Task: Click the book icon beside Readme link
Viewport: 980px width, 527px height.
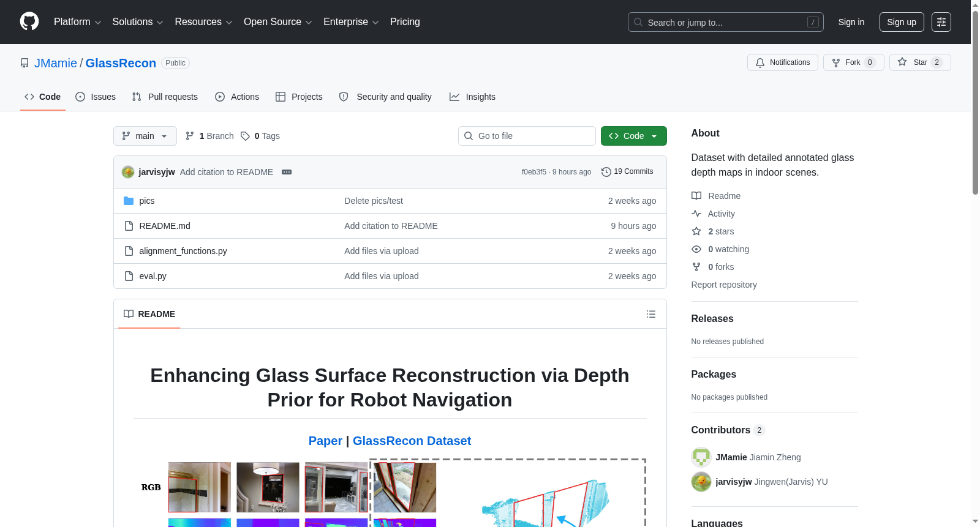Action: (x=696, y=196)
